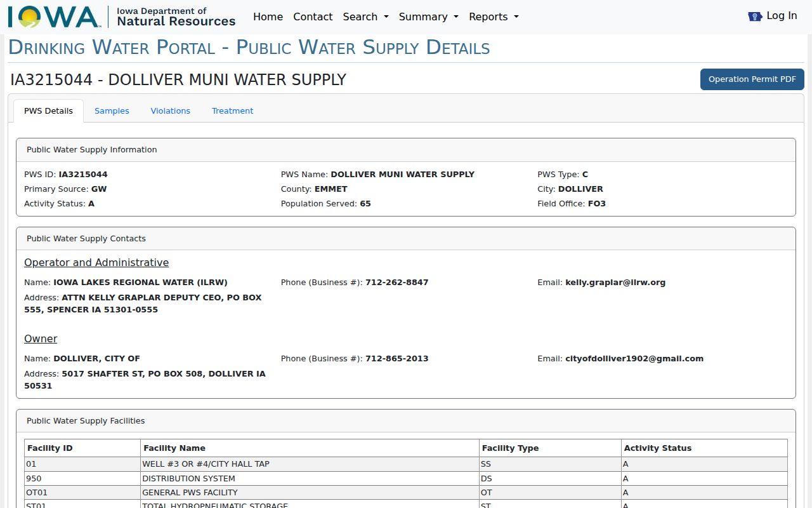
Task: Click owner phone 712-865-2013
Action: (396, 358)
